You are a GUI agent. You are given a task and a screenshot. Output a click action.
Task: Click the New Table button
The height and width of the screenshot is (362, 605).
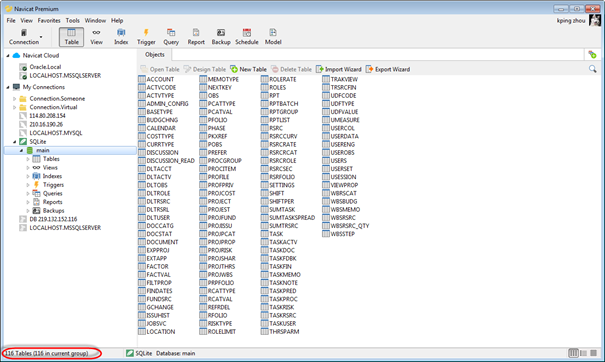[248, 69]
